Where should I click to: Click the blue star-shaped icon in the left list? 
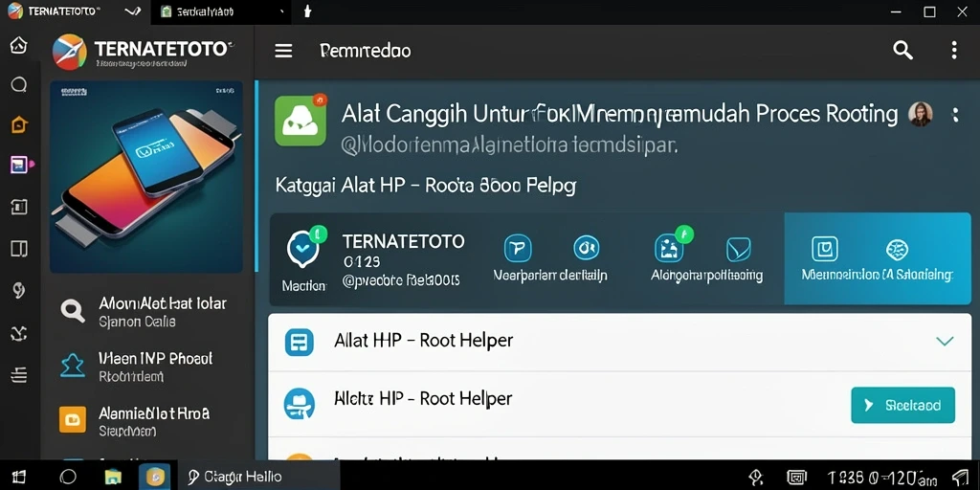click(x=72, y=365)
